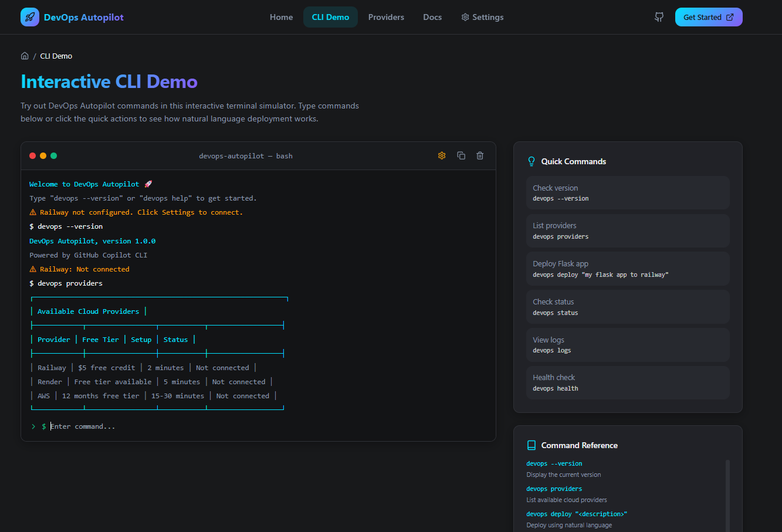This screenshot has height=532, width=782.
Task: Click the 'Render' provider cell
Action: coord(50,382)
